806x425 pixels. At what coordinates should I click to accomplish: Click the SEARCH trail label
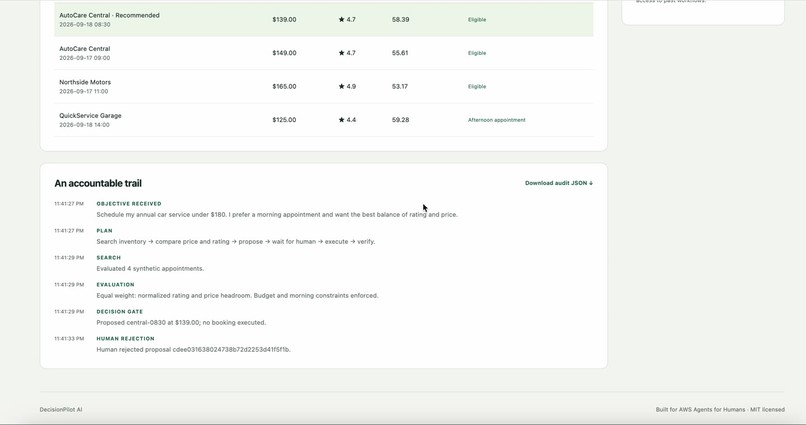pyautogui.click(x=108, y=257)
